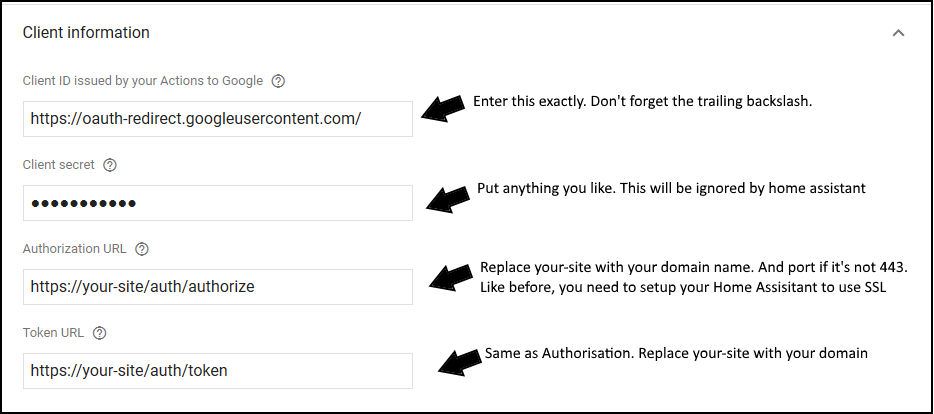Screen dimensions: 934x414
Task: Click the "Client secret" field label
Action: pyautogui.click(x=58, y=165)
